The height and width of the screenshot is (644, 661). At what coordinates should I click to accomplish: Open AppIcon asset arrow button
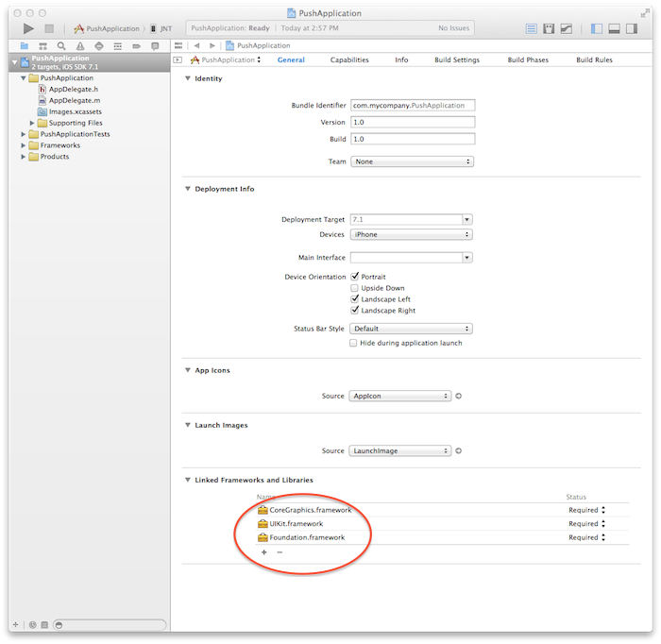(459, 396)
